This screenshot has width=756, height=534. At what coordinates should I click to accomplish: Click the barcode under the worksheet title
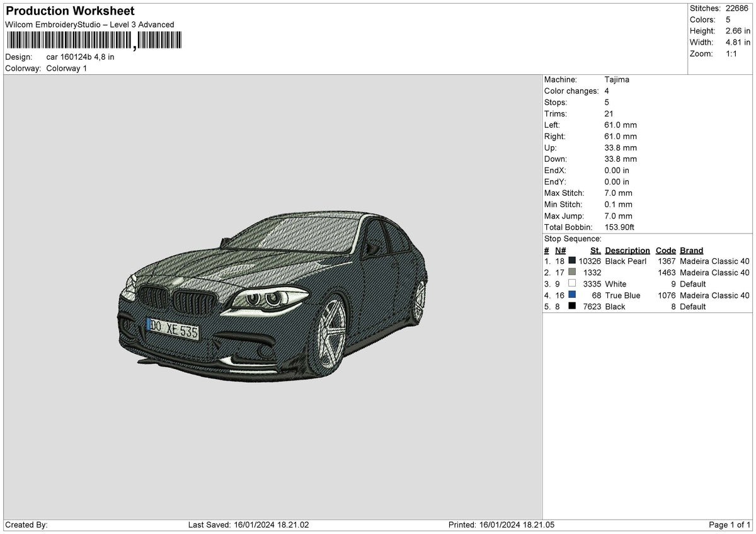click(x=93, y=41)
